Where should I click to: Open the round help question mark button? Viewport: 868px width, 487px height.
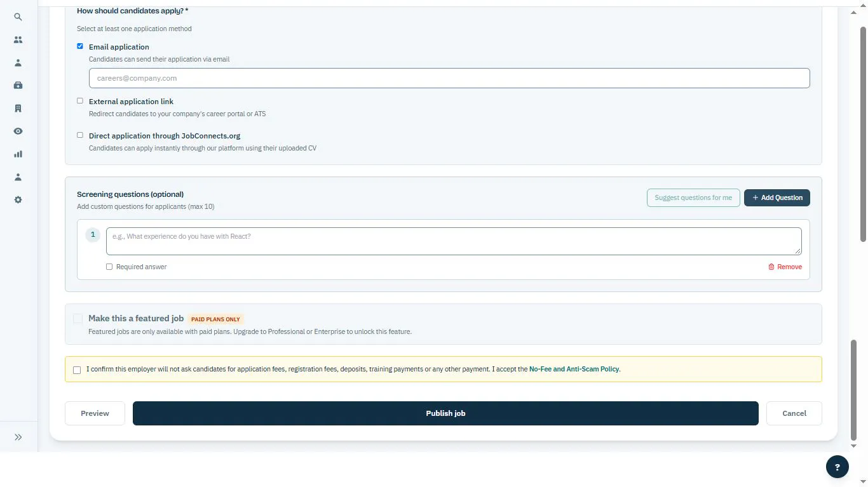pos(837,467)
